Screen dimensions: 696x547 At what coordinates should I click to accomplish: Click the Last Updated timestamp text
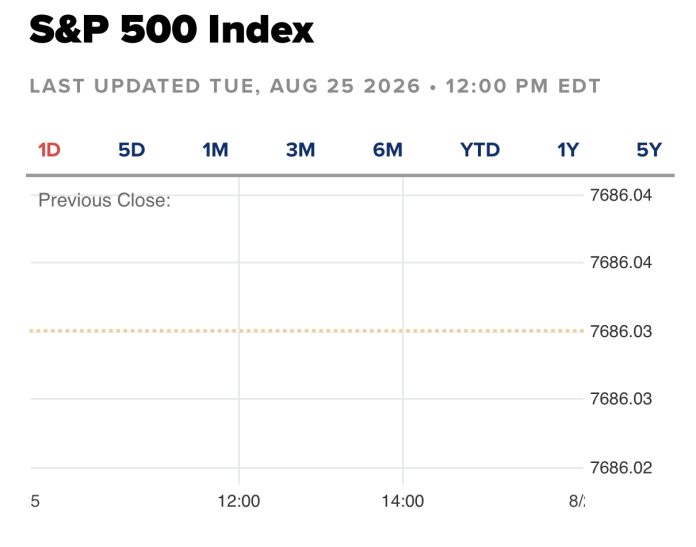315,86
